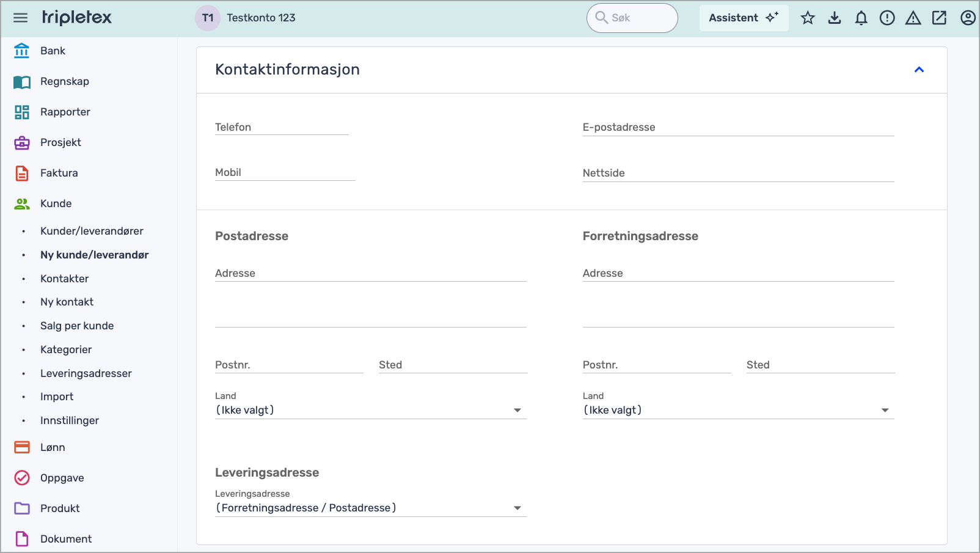Image resolution: width=980 pixels, height=553 pixels.
Task: Open the Postadresse Land dropdown
Action: (x=370, y=410)
